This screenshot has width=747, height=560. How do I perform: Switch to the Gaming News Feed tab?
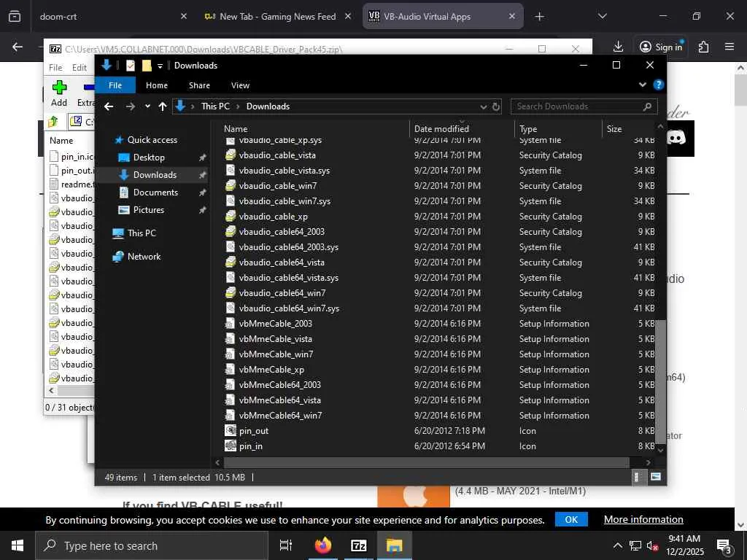pos(278,17)
